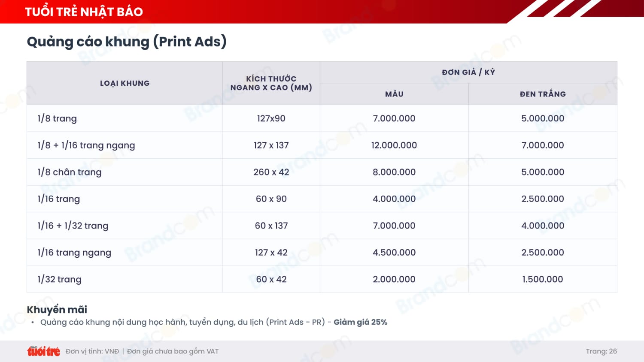Click the Tuổi Trẻ logo in footer
The width and height of the screenshot is (644, 362).
(x=43, y=351)
